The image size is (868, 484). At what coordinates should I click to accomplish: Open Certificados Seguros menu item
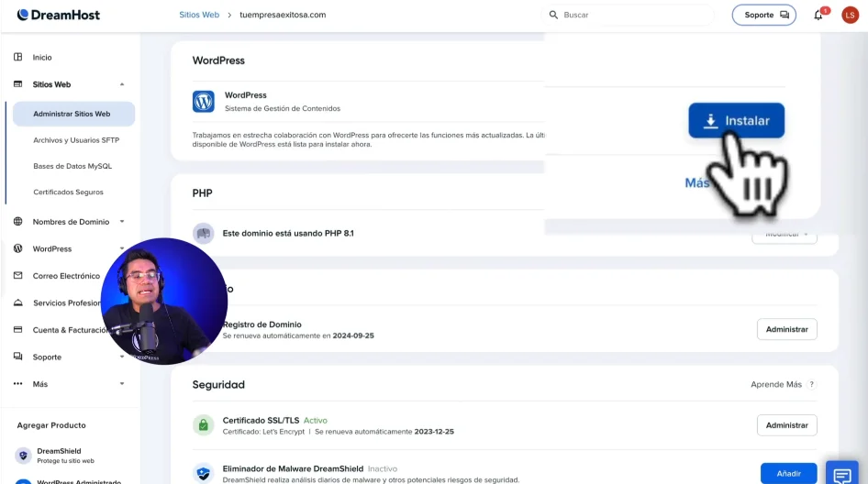point(68,192)
